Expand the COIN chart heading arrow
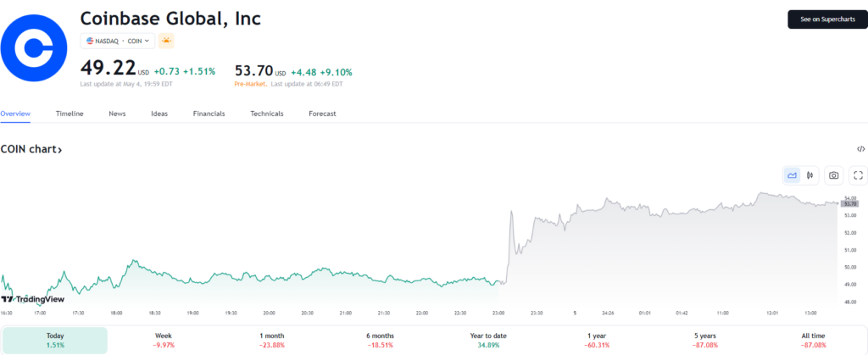Image resolution: width=868 pixels, height=355 pixels. [x=59, y=150]
